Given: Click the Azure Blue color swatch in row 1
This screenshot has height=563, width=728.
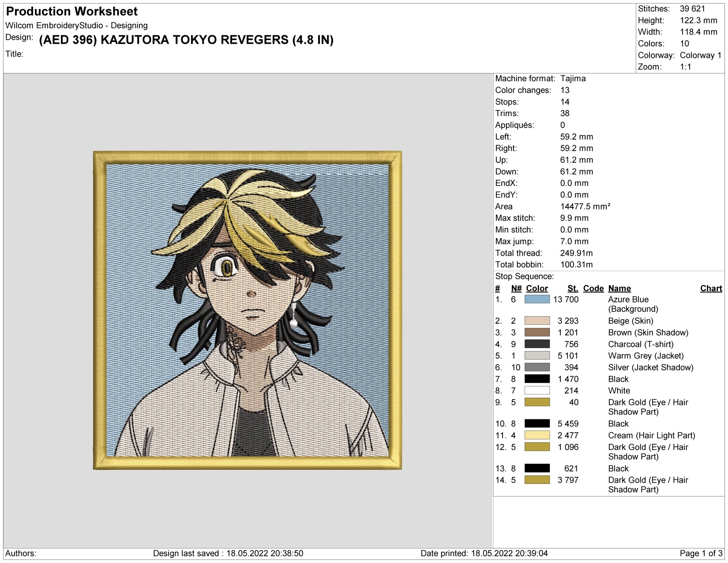Looking at the screenshot, I should 537,299.
